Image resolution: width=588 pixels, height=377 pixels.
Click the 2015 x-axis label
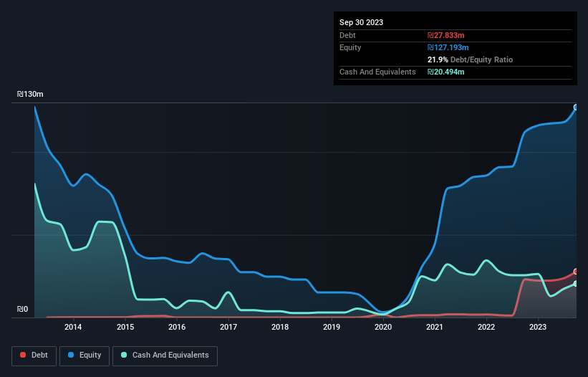[x=125, y=327]
